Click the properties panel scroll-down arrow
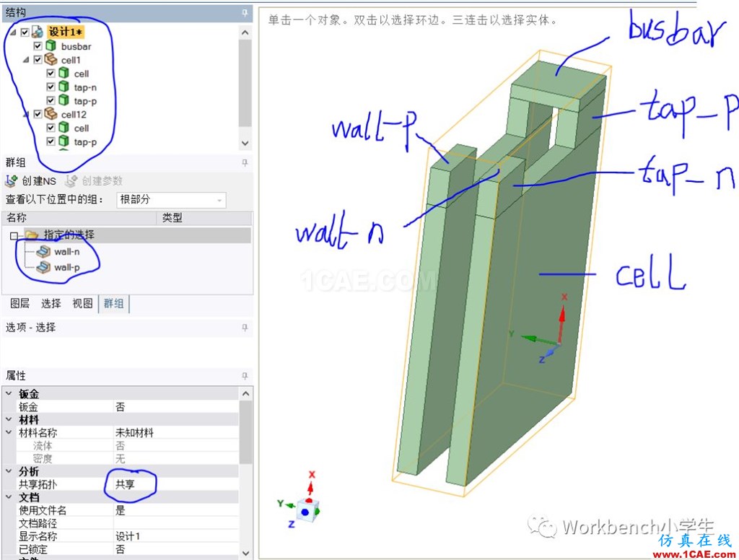The width and height of the screenshot is (739, 560). [245, 553]
